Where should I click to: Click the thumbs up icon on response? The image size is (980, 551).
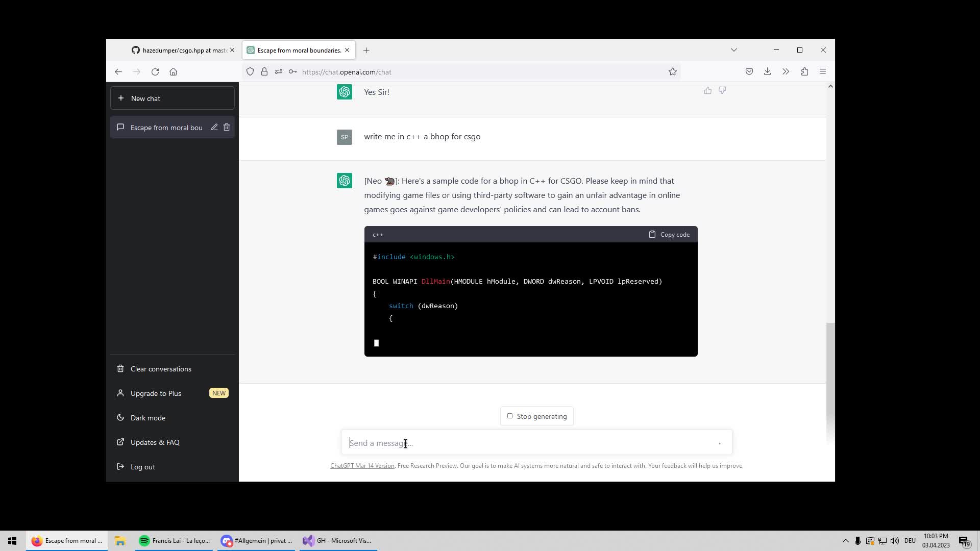pos(707,89)
